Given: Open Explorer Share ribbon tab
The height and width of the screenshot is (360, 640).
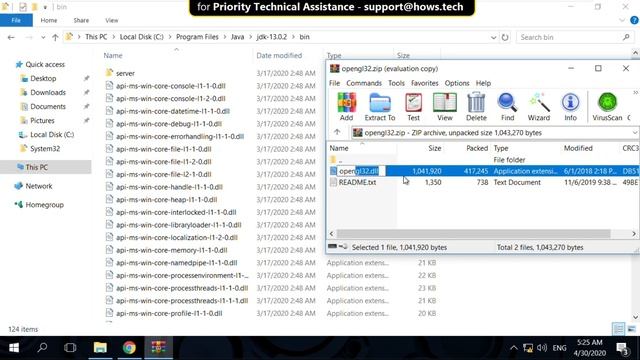Looking at the screenshot, I should 81,20.
